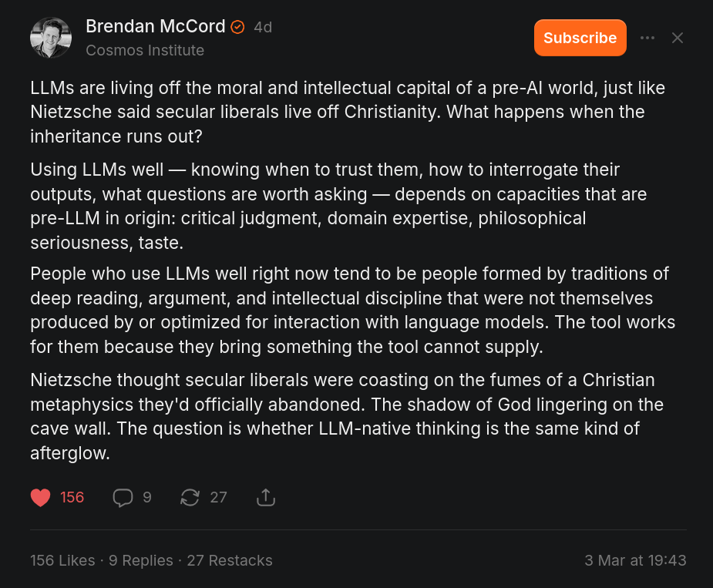The width and height of the screenshot is (713, 588).
Task: Share the post with the upload icon
Action: [265, 498]
